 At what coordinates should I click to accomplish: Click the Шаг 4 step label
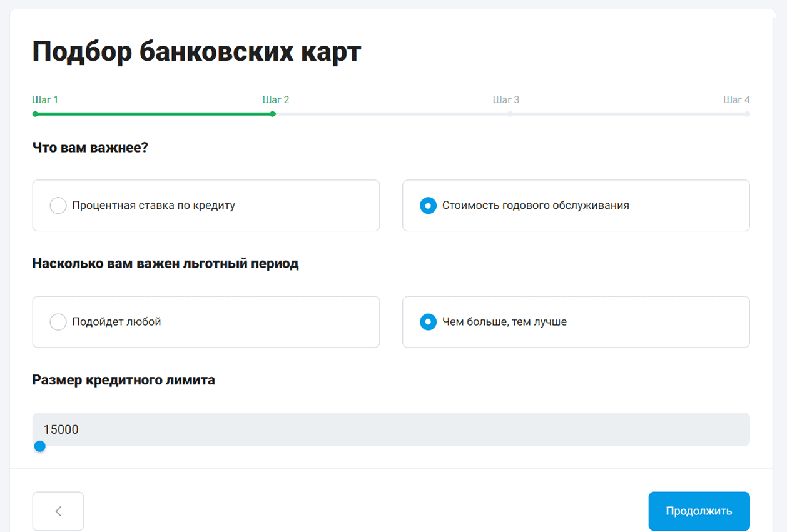(736, 100)
